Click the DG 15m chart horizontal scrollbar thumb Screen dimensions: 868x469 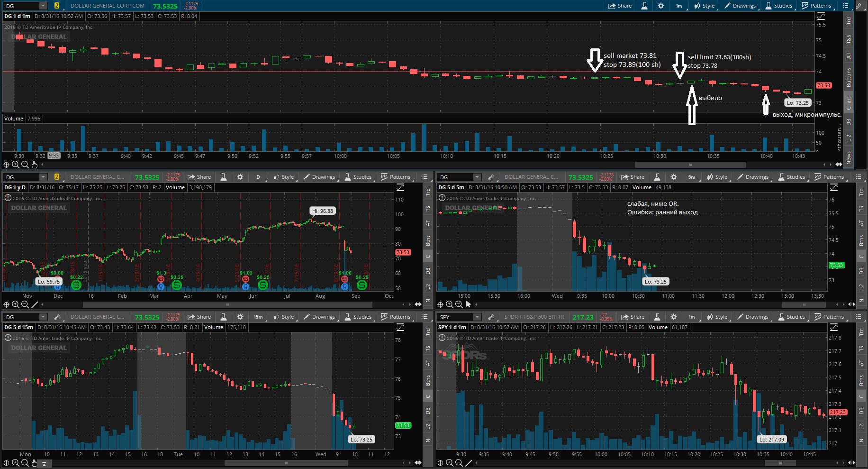[x=286, y=463]
